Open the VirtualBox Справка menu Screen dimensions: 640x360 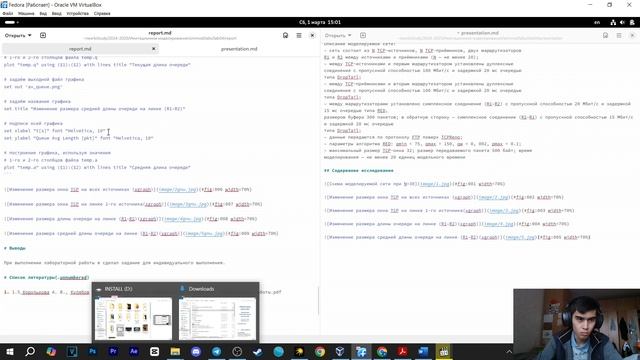pyautogui.click(x=102, y=13)
